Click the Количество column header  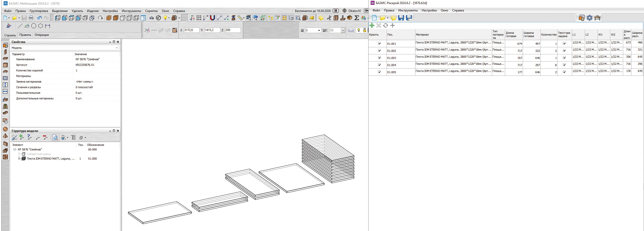[549, 35]
